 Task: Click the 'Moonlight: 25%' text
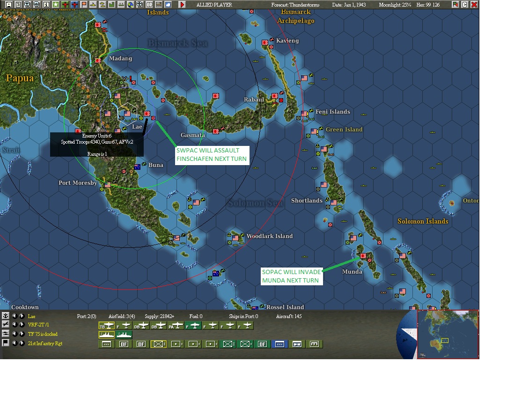point(395,5)
